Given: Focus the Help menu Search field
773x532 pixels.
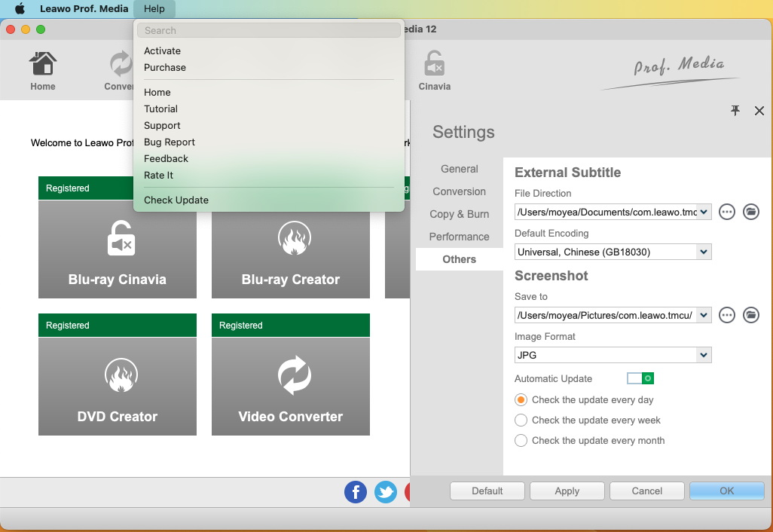Looking at the screenshot, I should click(x=269, y=30).
